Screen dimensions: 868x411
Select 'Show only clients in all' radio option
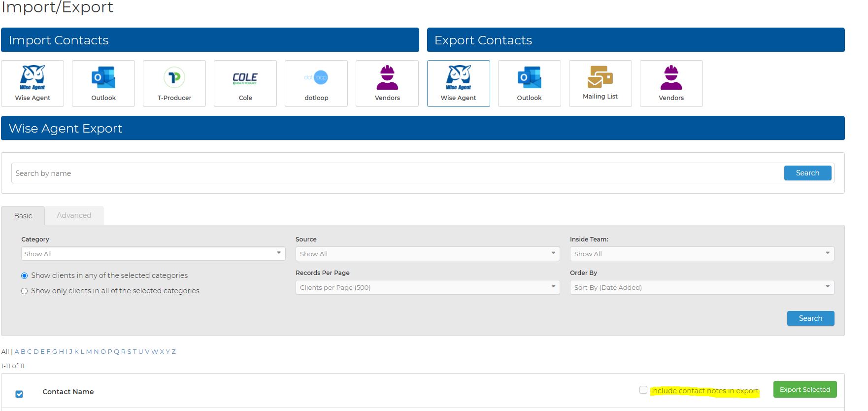24,291
